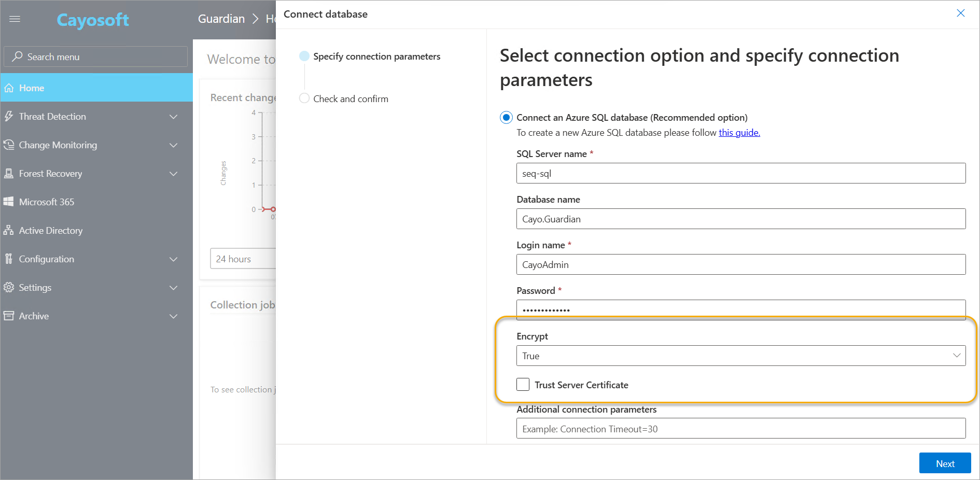Screen dimensions: 980x480
Task: Click the Next button
Action: coord(945,463)
